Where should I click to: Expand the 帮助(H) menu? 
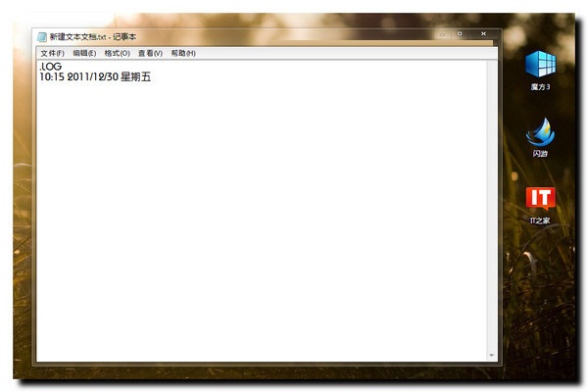click(x=183, y=53)
